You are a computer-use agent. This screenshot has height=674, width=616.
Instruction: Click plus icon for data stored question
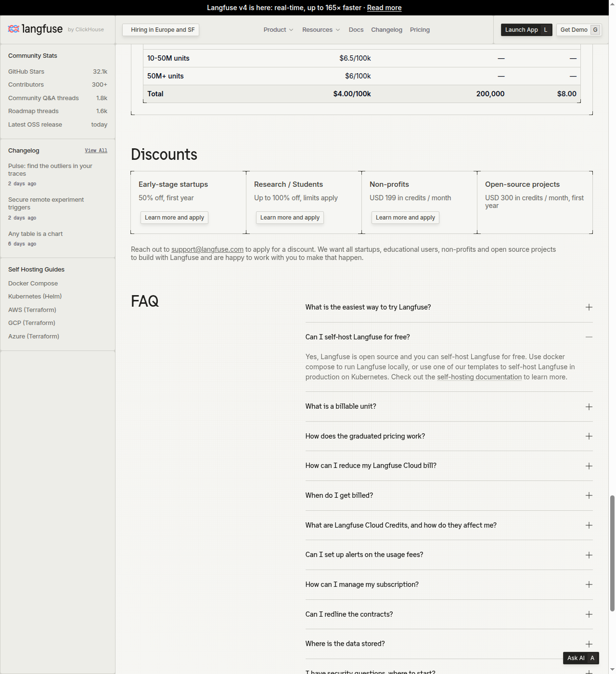point(589,644)
